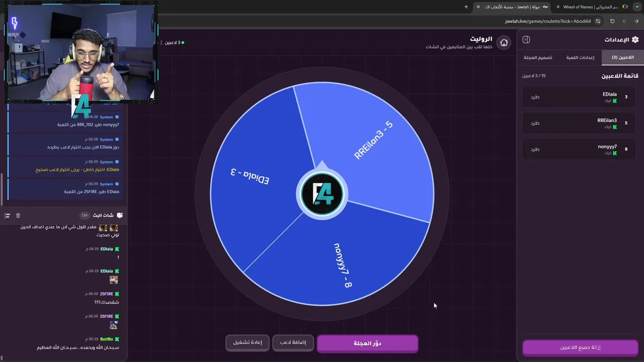This screenshot has height=362, width=644.
Task: Click the gear icon beside الإعدادات
Action: [635, 40]
